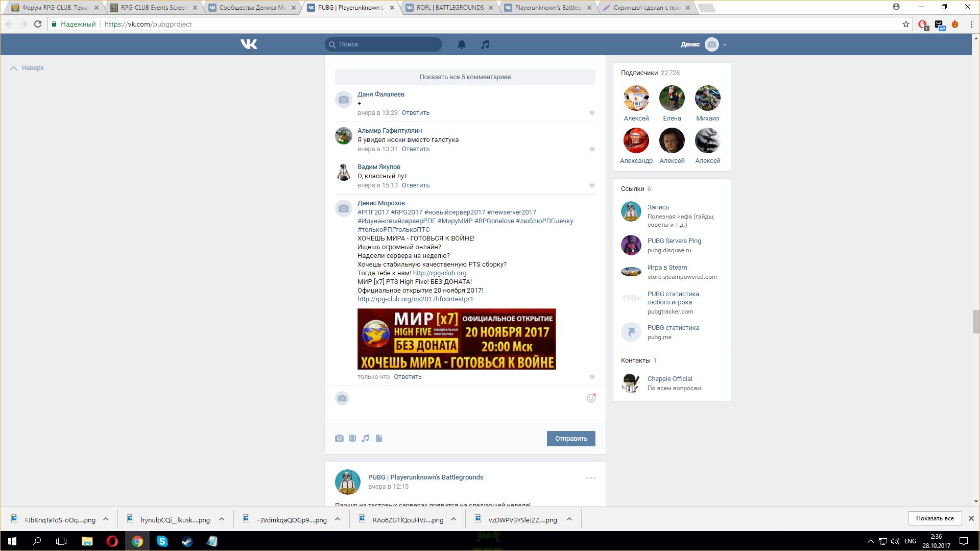Send the comment with Отправить
980x551 pixels.
[x=571, y=439]
